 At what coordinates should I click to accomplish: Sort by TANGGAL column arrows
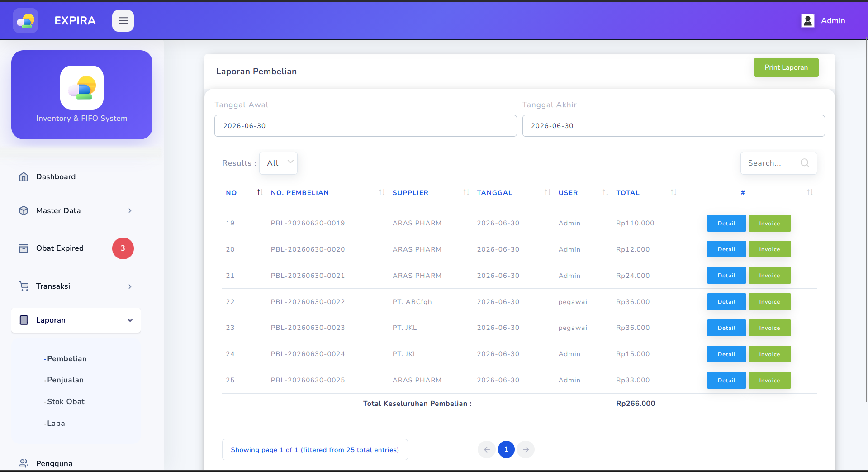[548, 192]
